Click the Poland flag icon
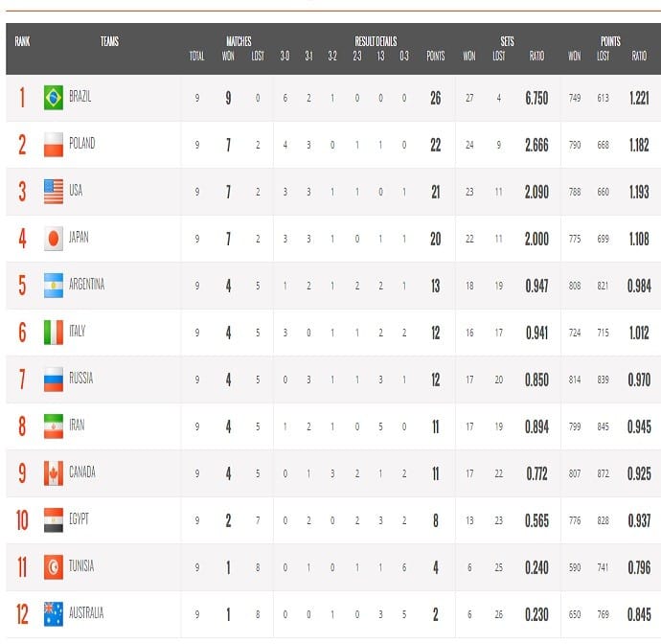This screenshot has width=661, height=644. tap(54, 145)
